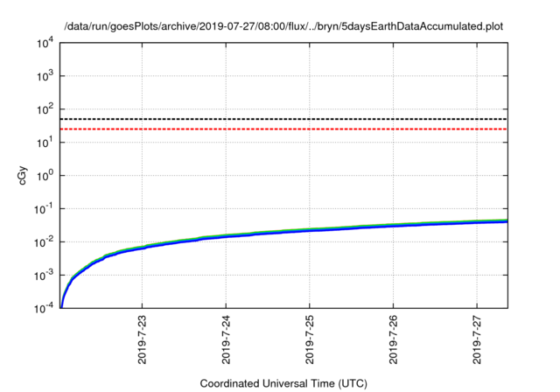Select the 10^1 y-axis label
The image size is (560, 392).
tap(45, 143)
